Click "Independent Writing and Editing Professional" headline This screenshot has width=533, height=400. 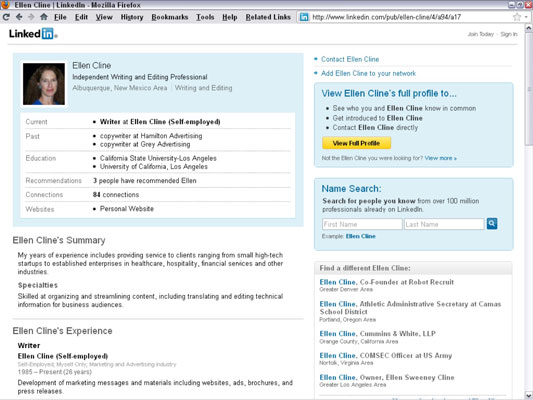[140, 77]
